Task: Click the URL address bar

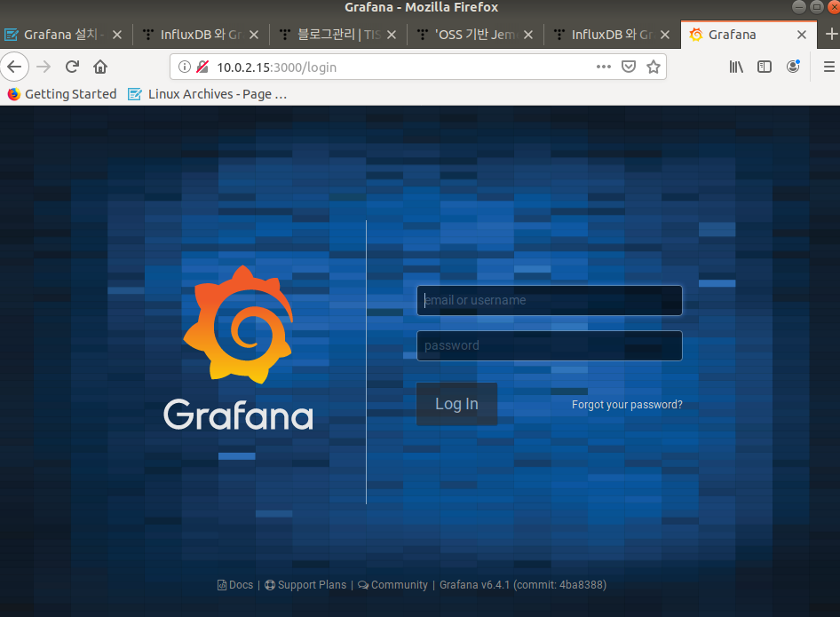Action: pos(418,67)
